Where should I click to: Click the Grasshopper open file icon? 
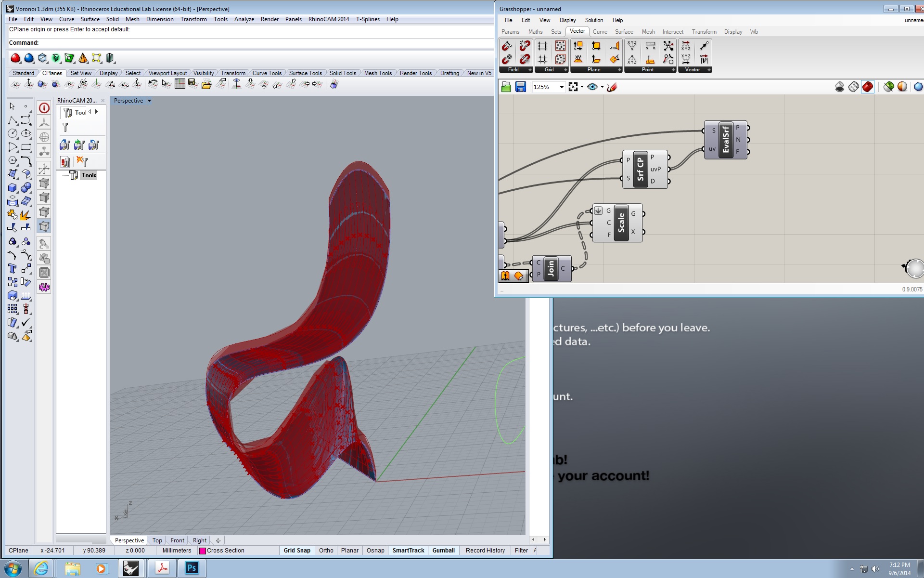pos(506,87)
